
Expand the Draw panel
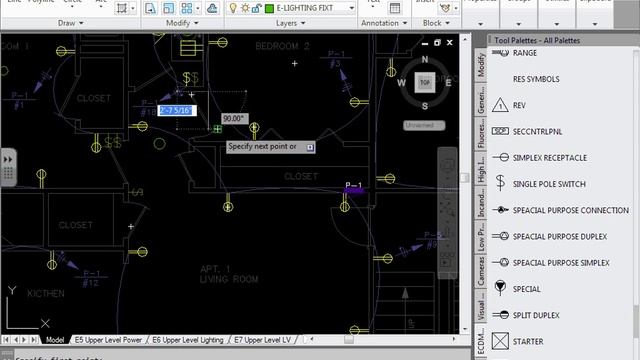pyautogui.click(x=71, y=23)
